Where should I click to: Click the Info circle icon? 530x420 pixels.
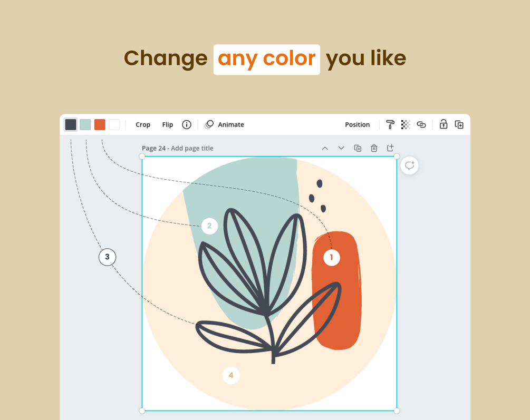coord(187,125)
